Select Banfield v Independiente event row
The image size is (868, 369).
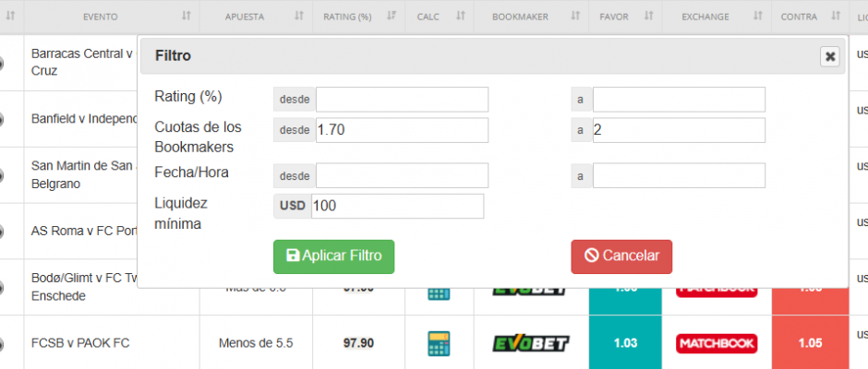tap(84, 118)
